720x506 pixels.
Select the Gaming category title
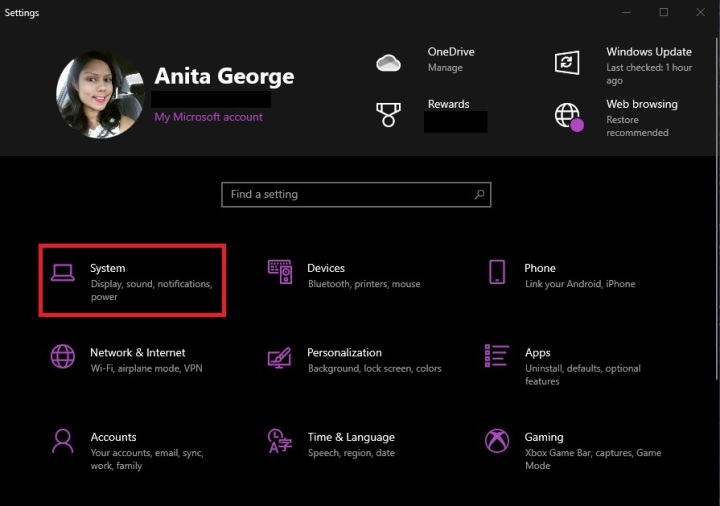pyautogui.click(x=544, y=437)
